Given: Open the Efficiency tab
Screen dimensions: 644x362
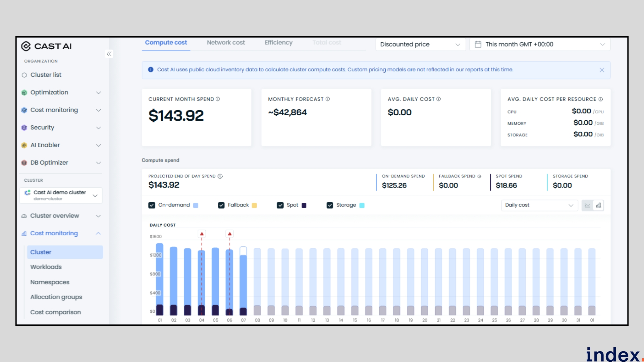Looking at the screenshot, I should click(x=278, y=43).
